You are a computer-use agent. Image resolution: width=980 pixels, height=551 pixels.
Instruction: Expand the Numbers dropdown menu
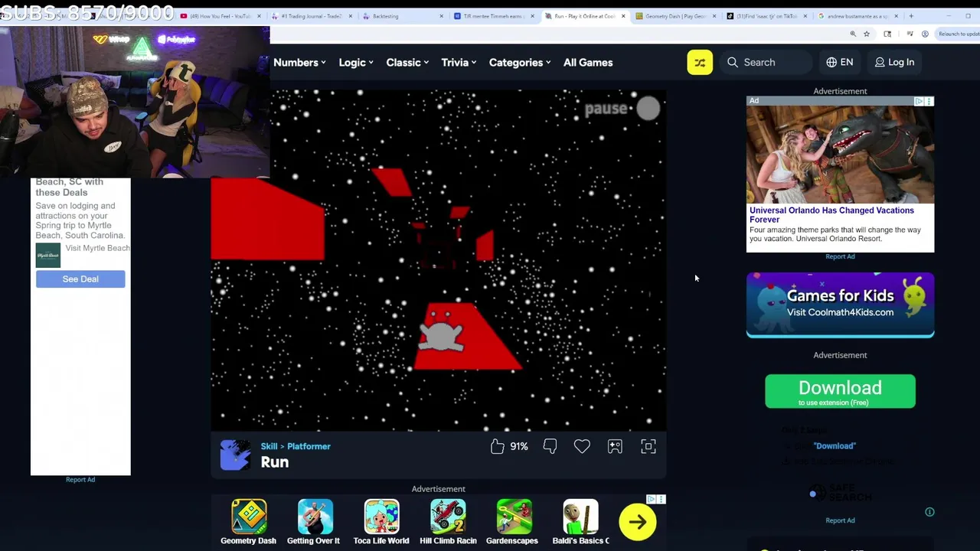point(299,63)
